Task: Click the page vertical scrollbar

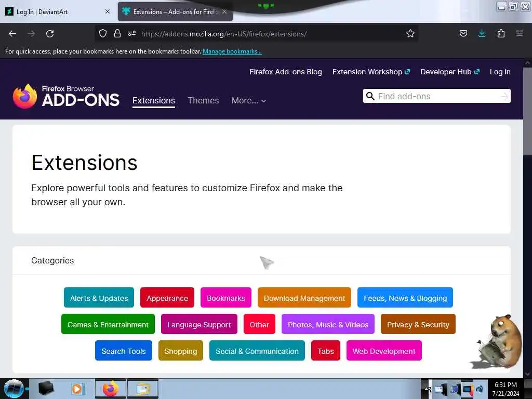Action: point(528,112)
